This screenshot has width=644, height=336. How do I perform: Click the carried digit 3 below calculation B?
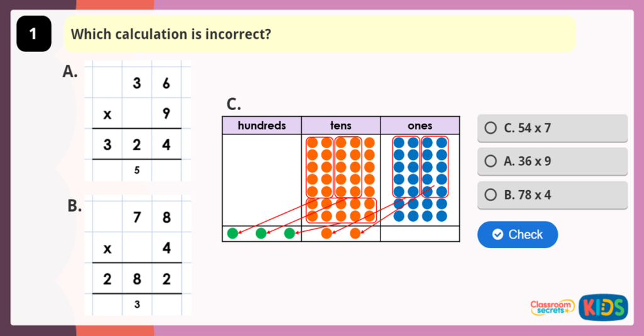point(136,304)
